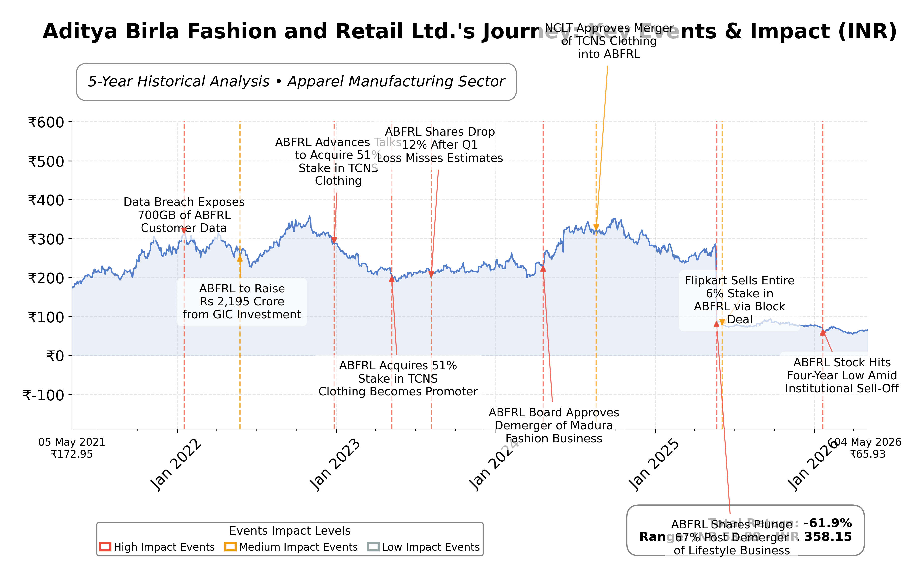Click 'ABFRL Shares Plunge 67% Post Demerger' annotation
Viewport: 924px width, 579px height.
tap(732, 537)
